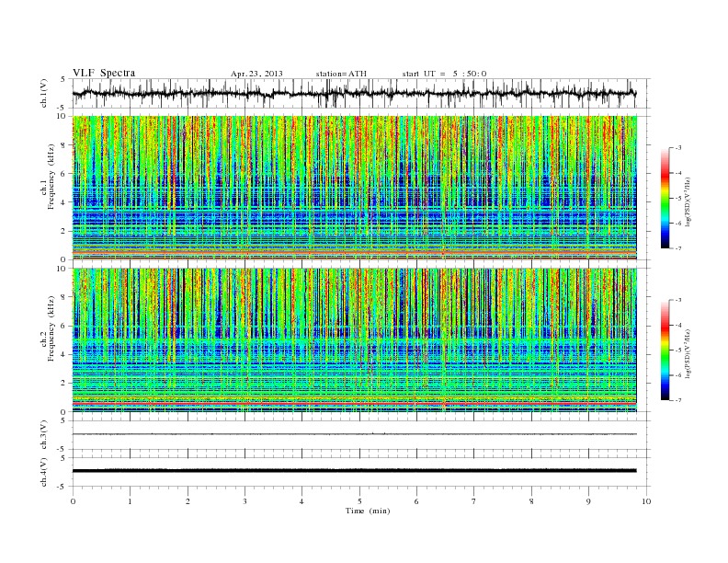Click the ch.1 spectrogram panel

[x=355, y=188]
